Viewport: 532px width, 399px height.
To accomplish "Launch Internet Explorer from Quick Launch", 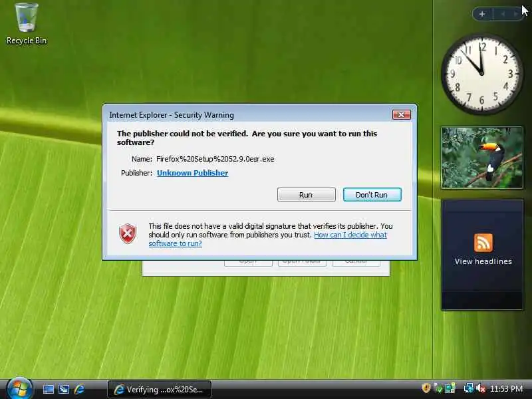I will 79,389.
